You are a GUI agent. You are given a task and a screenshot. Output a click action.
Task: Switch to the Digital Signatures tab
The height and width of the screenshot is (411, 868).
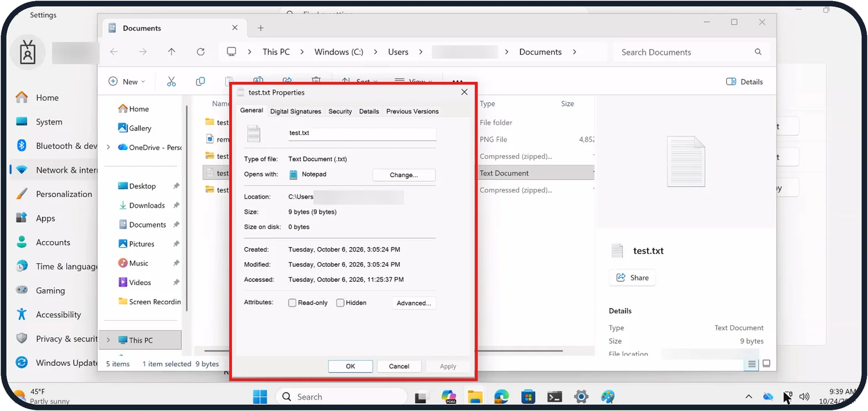pos(296,111)
